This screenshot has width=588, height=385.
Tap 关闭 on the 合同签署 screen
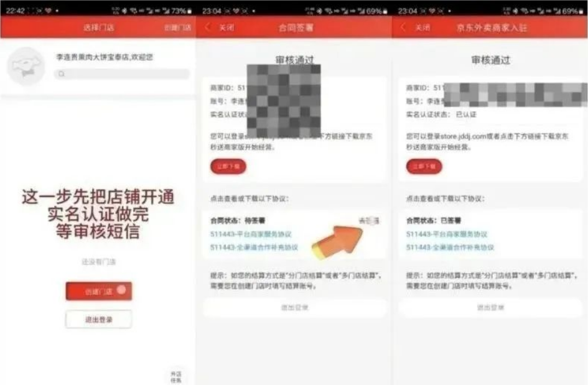click(x=226, y=27)
